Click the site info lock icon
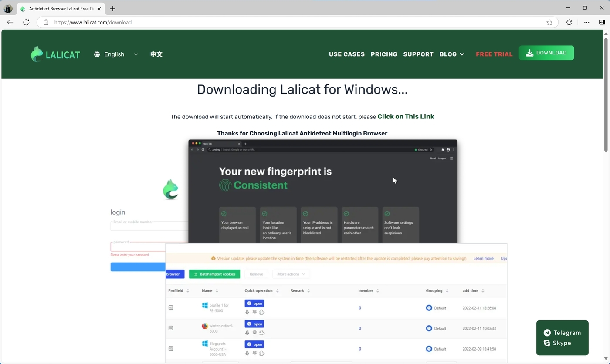 pyautogui.click(x=46, y=22)
